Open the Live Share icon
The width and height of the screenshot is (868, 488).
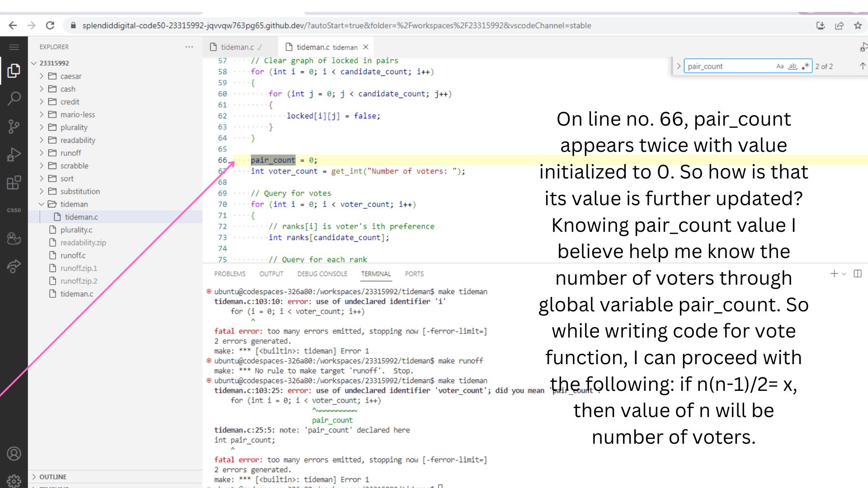14,266
